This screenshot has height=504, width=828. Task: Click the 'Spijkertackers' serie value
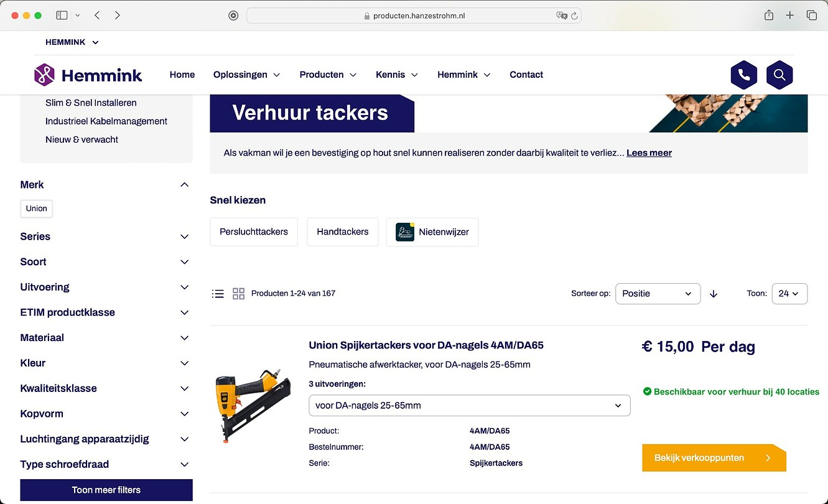[496, 463]
